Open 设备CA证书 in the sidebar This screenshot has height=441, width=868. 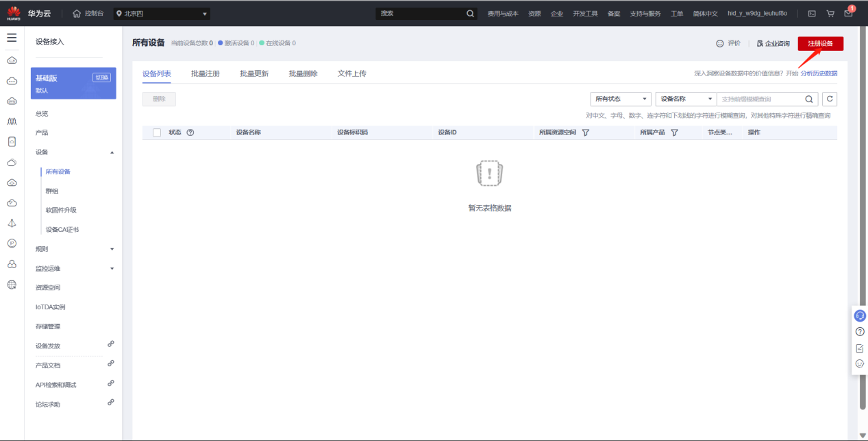[x=62, y=230]
